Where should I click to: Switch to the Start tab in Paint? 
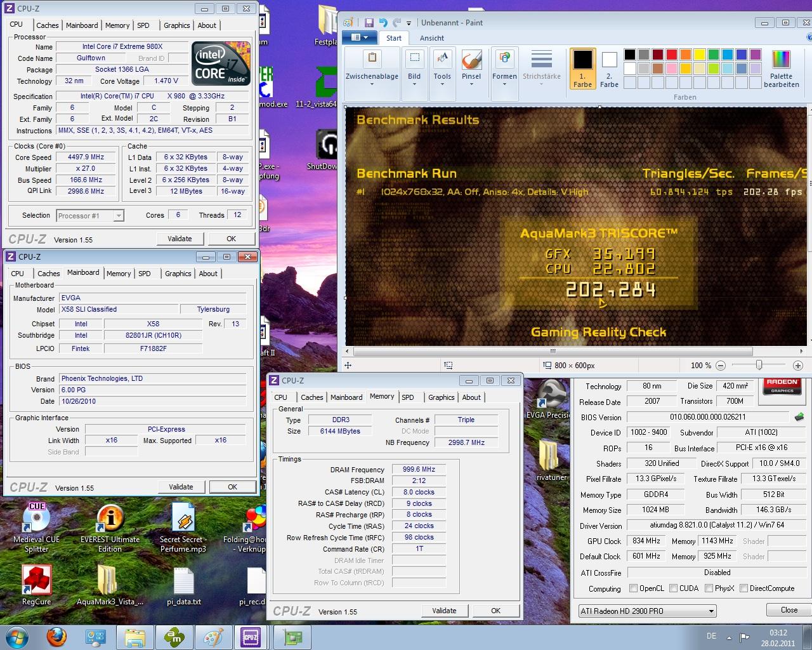point(394,38)
